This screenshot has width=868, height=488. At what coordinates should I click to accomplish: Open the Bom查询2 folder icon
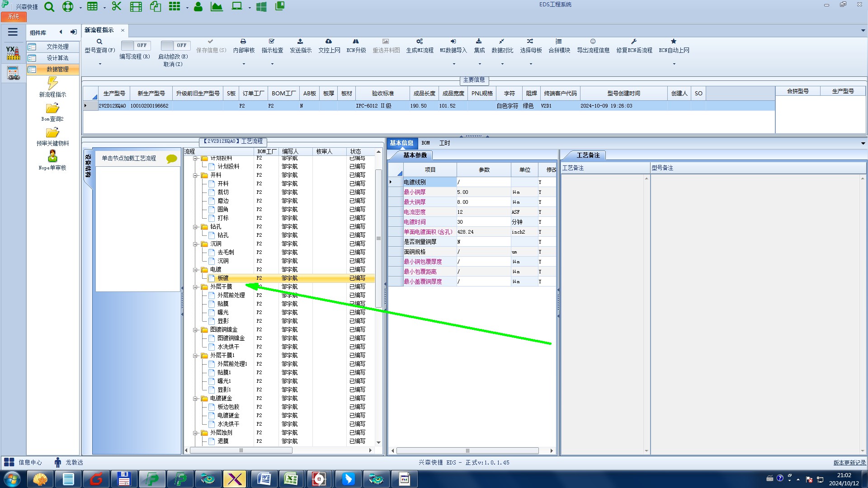tap(52, 108)
